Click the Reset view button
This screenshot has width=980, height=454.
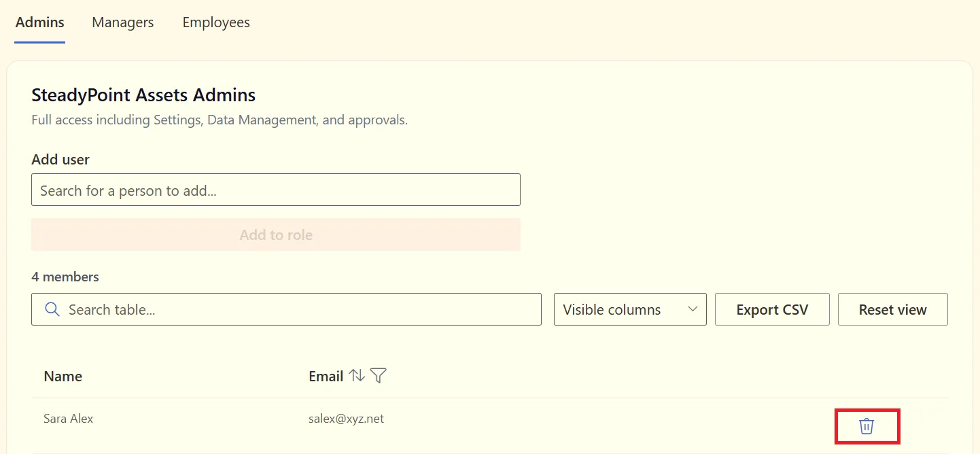(893, 309)
